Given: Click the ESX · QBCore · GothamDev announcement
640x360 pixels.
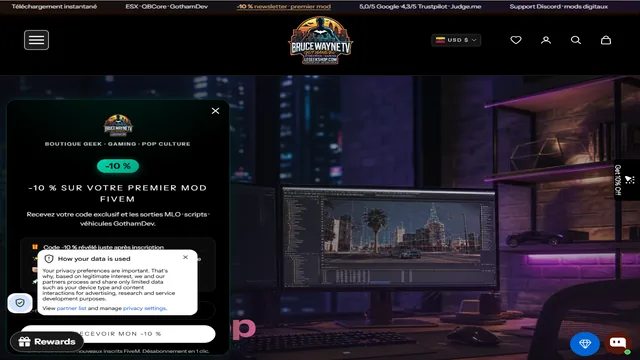Looking at the screenshot, I should click(167, 7).
